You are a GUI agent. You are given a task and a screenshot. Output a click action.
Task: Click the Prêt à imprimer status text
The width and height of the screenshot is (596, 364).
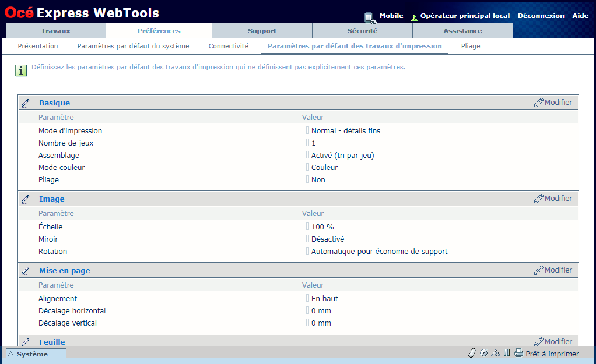[x=552, y=354]
